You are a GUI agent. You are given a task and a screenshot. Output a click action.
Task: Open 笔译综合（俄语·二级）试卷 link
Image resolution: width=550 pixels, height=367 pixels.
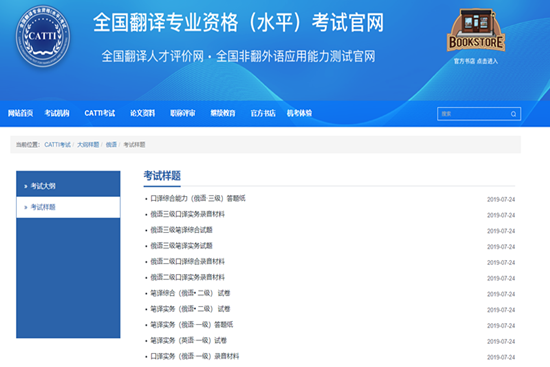click(190, 293)
